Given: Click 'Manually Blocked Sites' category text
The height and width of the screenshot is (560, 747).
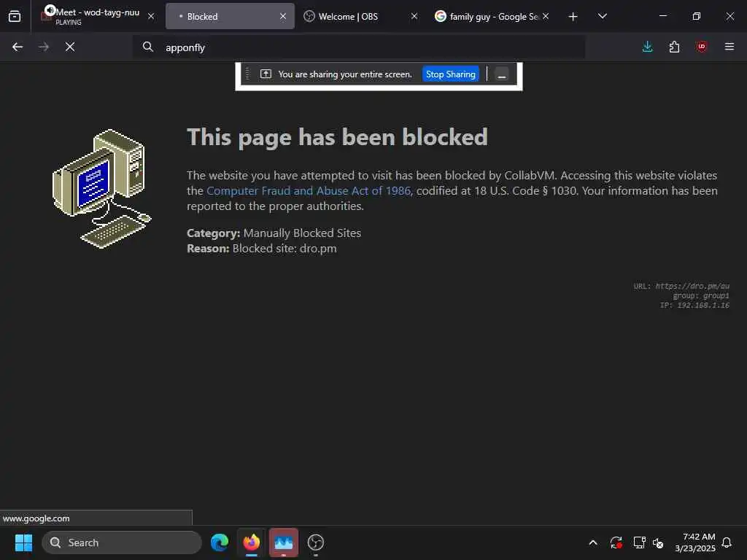Looking at the screenshot, I should click(x=302, y=233).
